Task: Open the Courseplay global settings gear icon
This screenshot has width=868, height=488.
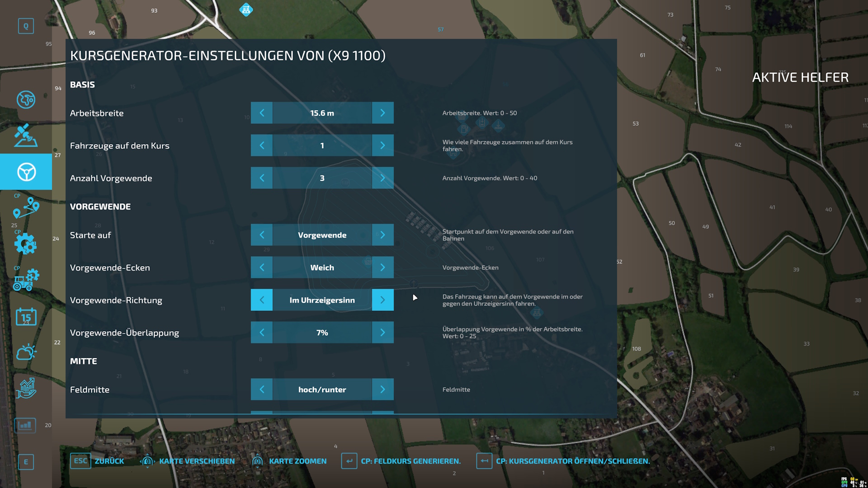Action: click(26, 244)
